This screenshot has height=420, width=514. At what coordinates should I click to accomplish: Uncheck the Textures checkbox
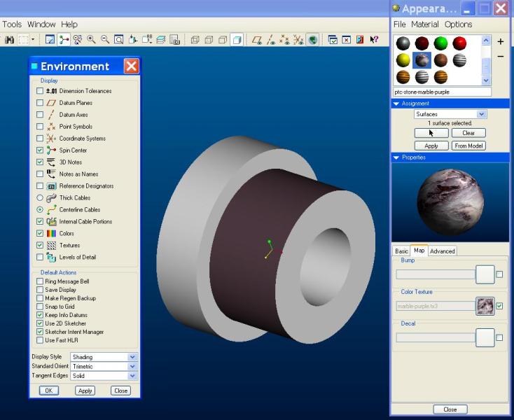pos(40,245)
